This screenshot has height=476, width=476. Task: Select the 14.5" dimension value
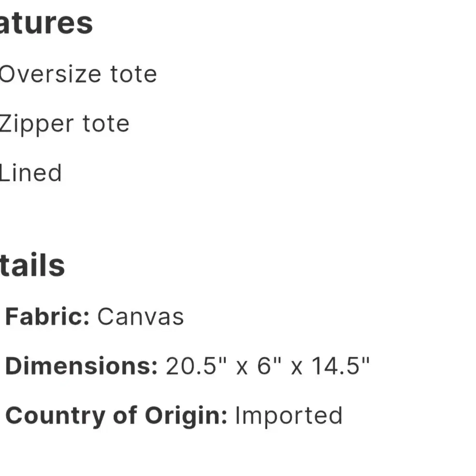(341, 366)
